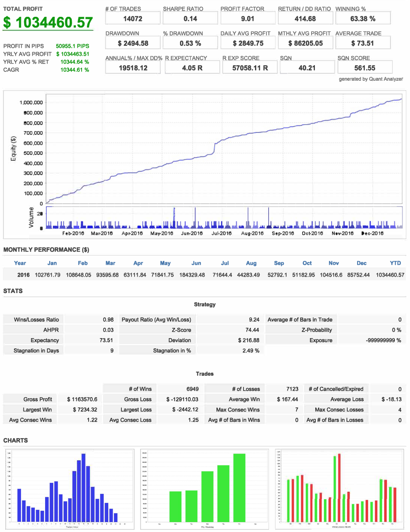Click the Drawdown value box $ 2494.58
Viewport: 410px width, 532px height.
[132, 43]
